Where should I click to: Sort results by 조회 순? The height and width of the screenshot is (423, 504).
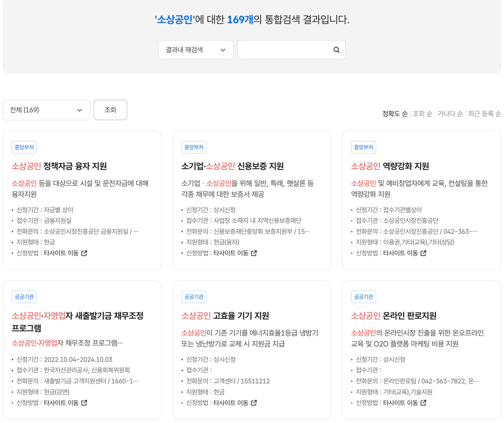pyautogui.click(x=422, y=114)
